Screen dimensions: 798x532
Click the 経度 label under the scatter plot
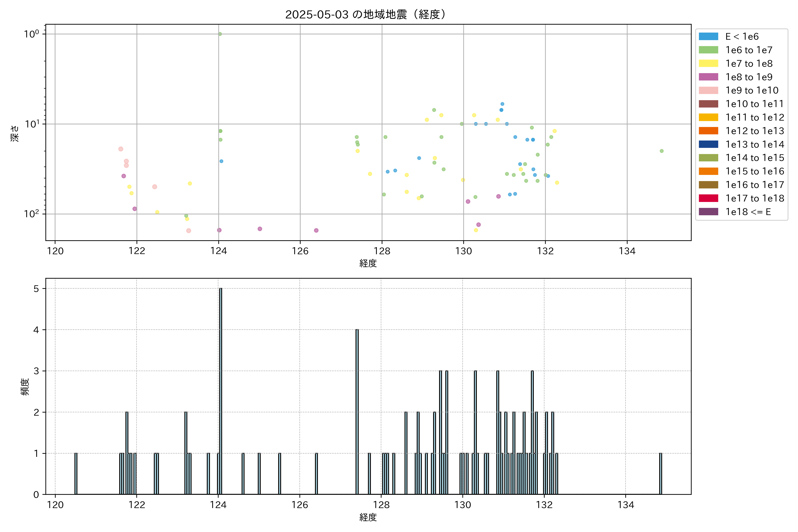click(368, 263)
